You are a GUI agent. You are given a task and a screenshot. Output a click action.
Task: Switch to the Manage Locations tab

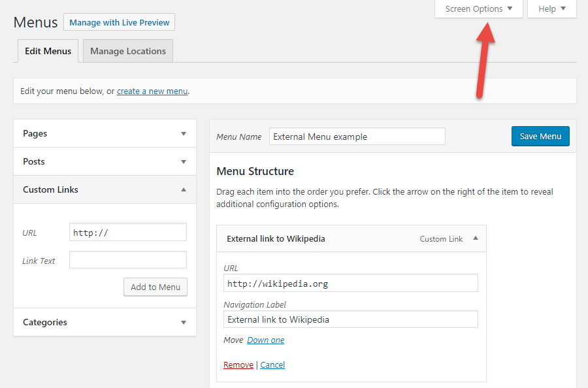(x=127, y=50)
